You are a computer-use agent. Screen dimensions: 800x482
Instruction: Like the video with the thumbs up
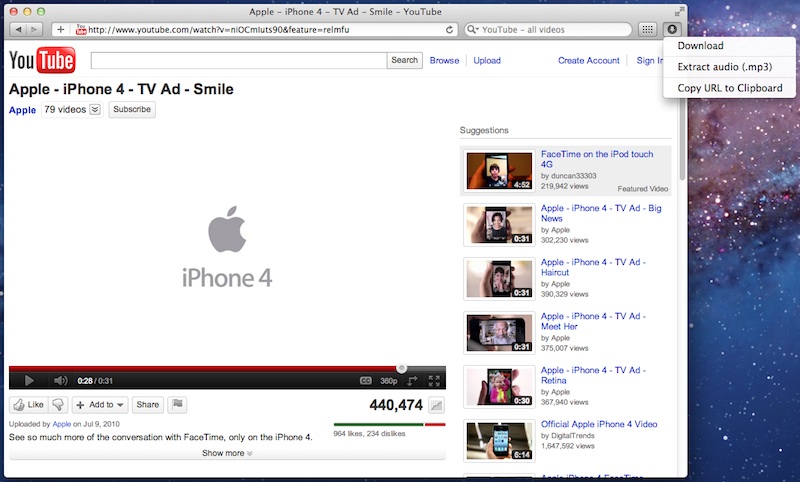pyautogui.click(x=28, y=405)
